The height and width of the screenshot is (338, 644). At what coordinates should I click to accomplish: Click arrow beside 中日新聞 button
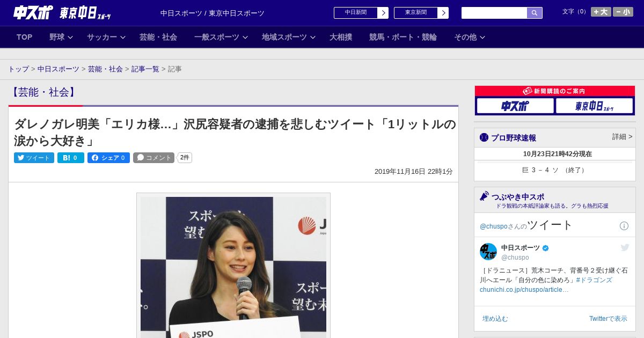pyautogui.click(x=383, y=13)
